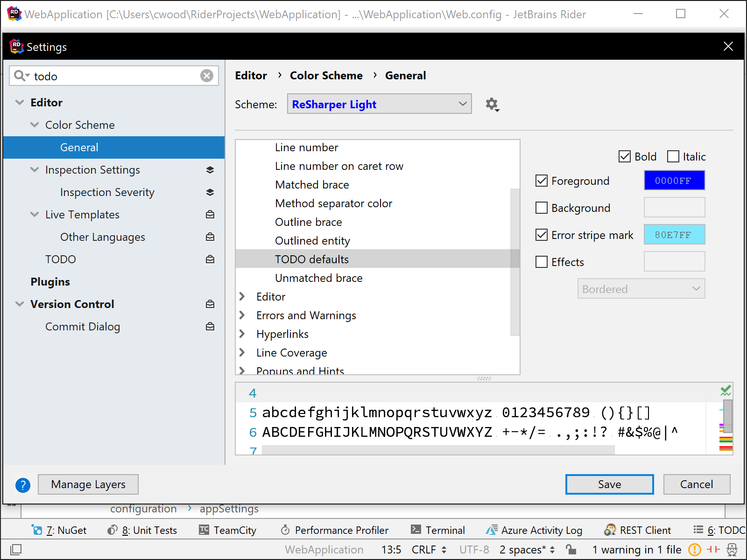Image resolution: width=747 pixels, height=560 pixels.
Task: Click the project icon beside Live Templates
Action: [210, 215]
